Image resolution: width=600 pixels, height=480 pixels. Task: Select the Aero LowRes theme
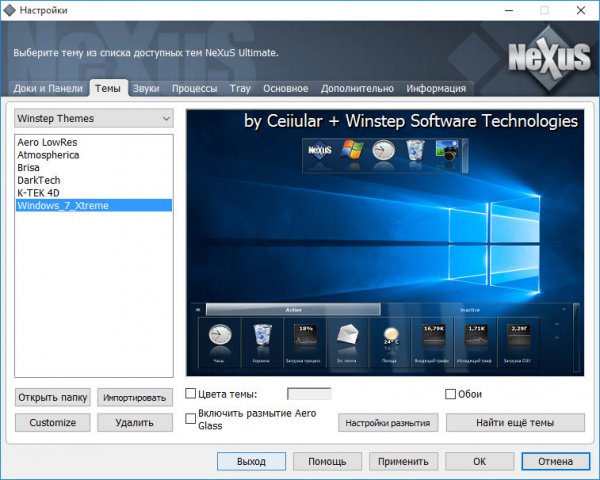pos(94,142)
